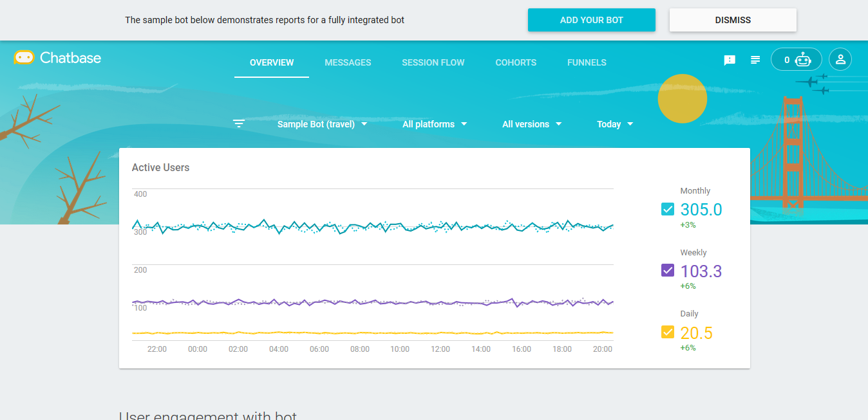
Task: Click the Active Users chart title
Action: pyautogui.click(x=160, y=167)
